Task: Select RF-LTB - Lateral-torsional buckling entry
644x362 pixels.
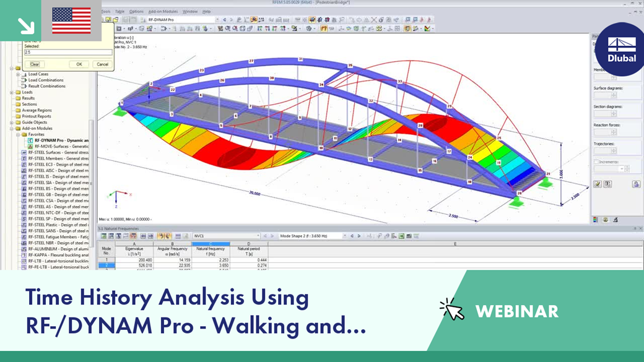Action: point(58,261)
